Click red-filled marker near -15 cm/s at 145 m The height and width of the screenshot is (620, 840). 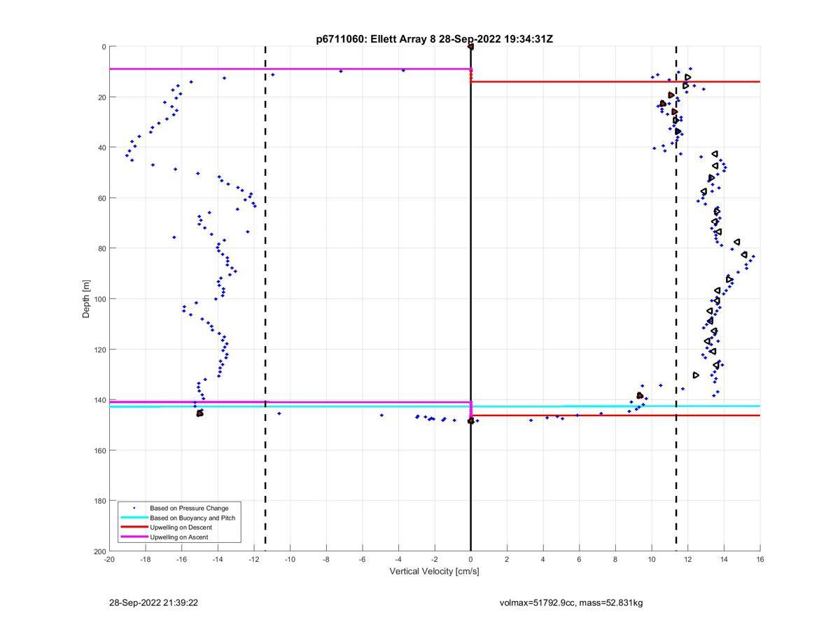(x=199, y=413)
